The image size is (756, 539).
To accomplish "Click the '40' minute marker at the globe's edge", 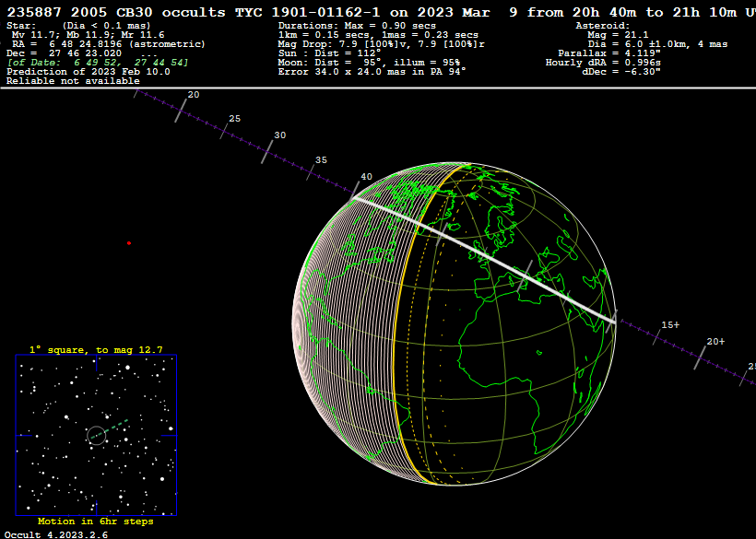I will click(366, 177).
